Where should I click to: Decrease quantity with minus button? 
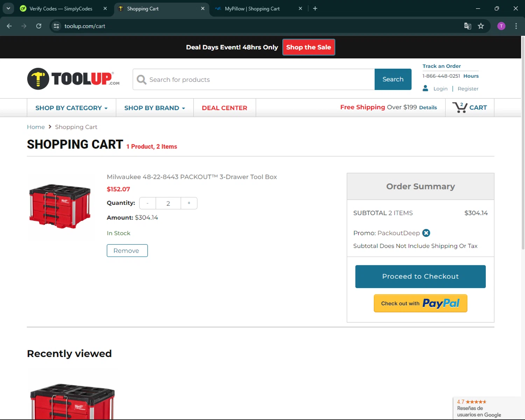[x=147, y=203]
